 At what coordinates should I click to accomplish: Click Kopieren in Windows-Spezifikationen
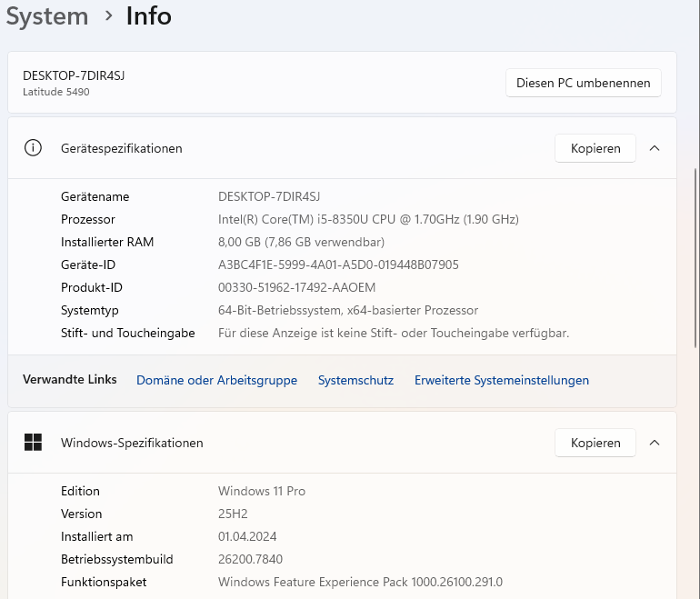pos(595,443)
